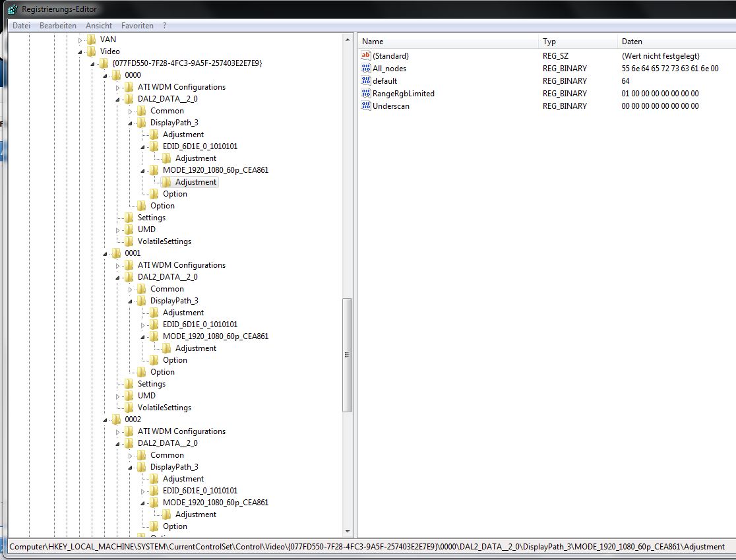Select ATI WDM Configurations under 0002
Viewport: 736px width, 560px height.
181,431
